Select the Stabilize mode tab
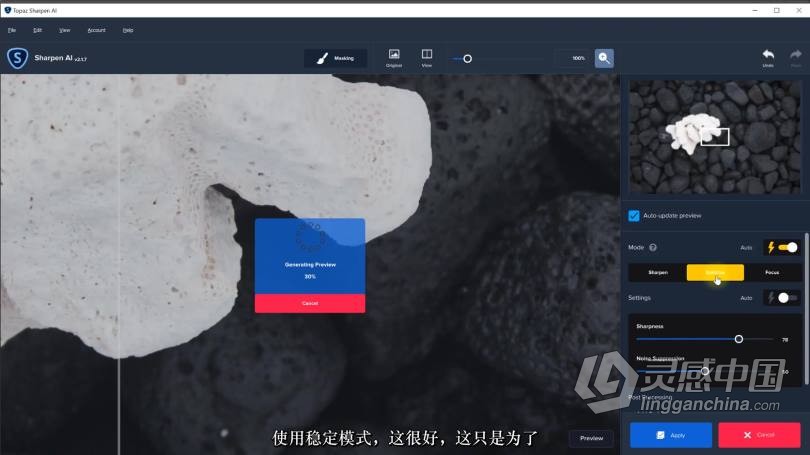The height and width of the screenshot is (455, 810). pyautogui.click(x=715, y=272)
